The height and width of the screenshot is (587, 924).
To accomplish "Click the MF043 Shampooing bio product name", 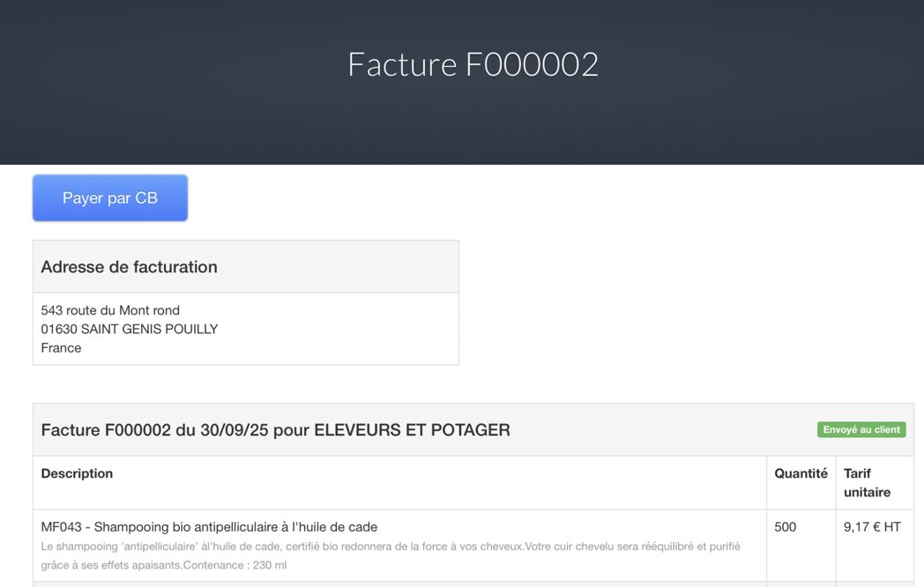I will pyautogui.click(x=209, y=527).
